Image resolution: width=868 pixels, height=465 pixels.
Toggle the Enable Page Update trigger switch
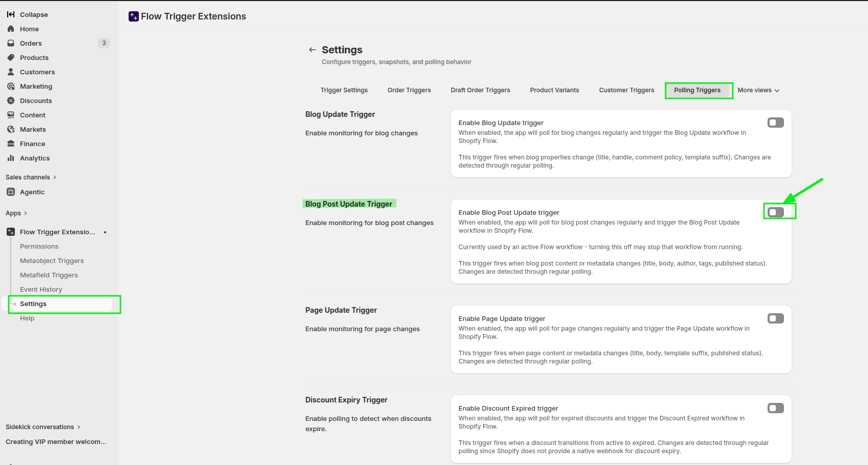click(776, 318)
